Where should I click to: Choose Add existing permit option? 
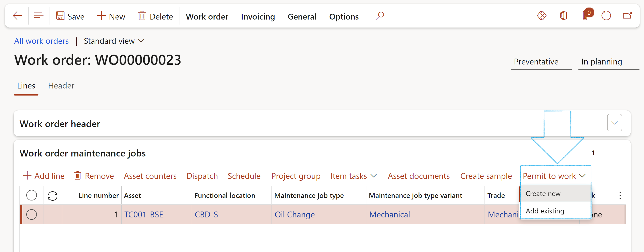(x=556, y=211)
